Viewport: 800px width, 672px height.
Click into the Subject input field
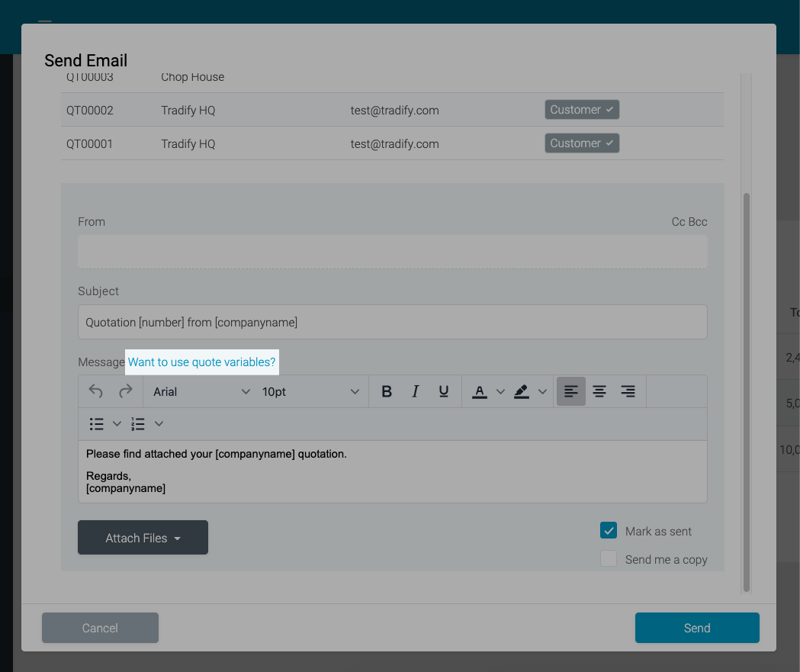coord(392,323)
